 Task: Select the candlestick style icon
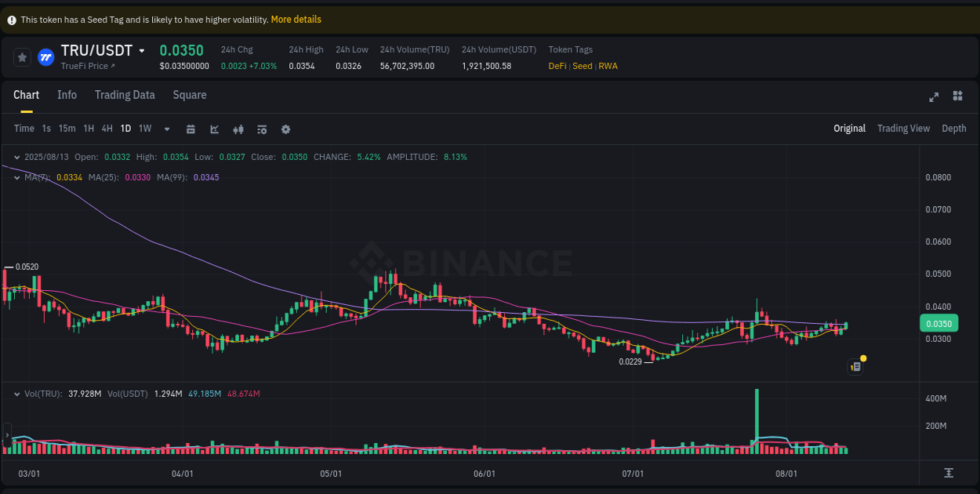[238, 129]
